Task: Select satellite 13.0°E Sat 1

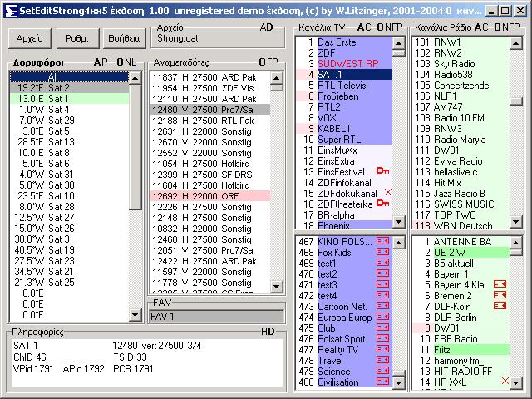Action: (x=69, y=99)
